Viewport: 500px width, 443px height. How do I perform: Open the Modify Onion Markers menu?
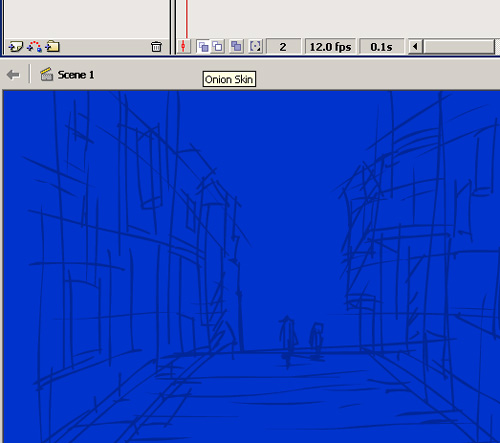click(255, 46)
